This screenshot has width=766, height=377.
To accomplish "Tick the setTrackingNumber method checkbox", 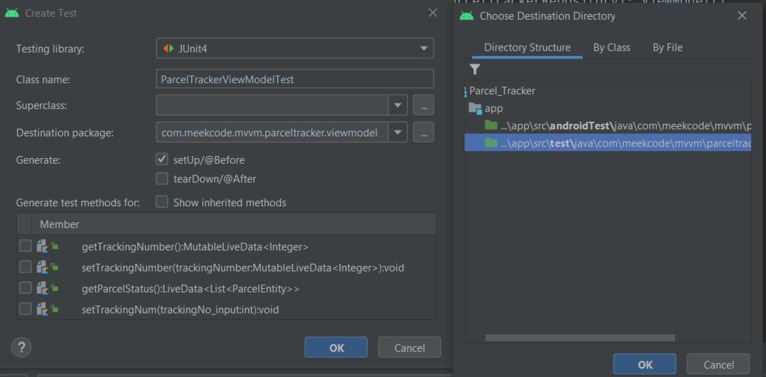I will [25, 267].
